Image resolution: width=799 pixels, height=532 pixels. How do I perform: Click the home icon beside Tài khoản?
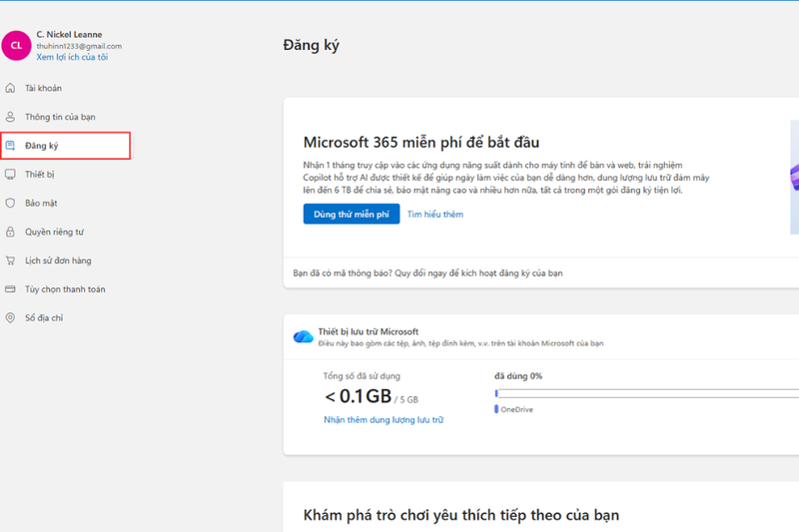[x=10, y=88]
